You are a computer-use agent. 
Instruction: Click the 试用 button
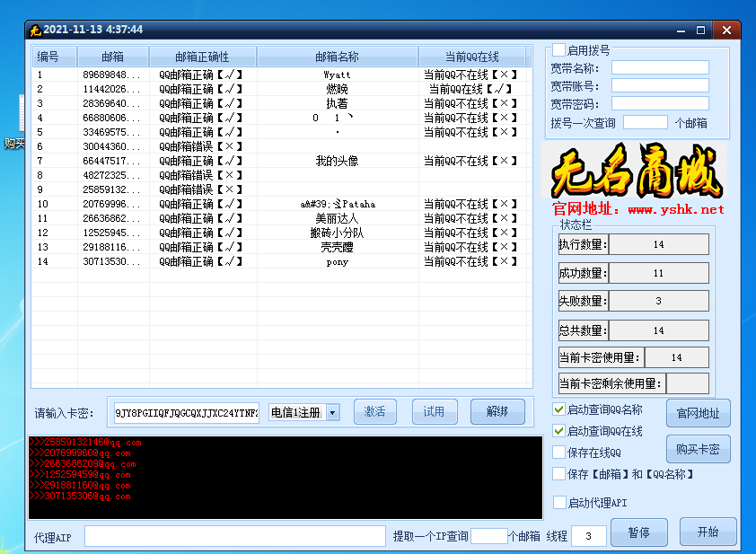pos(435,412)
